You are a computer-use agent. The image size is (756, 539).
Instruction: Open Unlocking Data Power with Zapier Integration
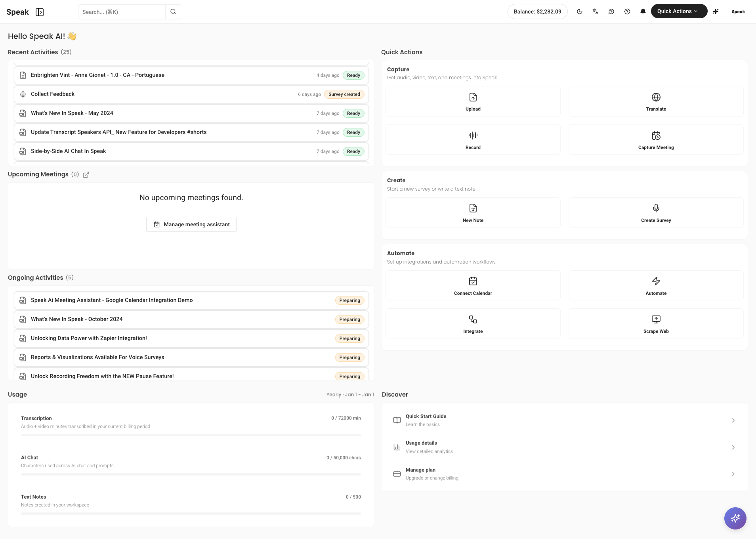[x=191, y=338]
